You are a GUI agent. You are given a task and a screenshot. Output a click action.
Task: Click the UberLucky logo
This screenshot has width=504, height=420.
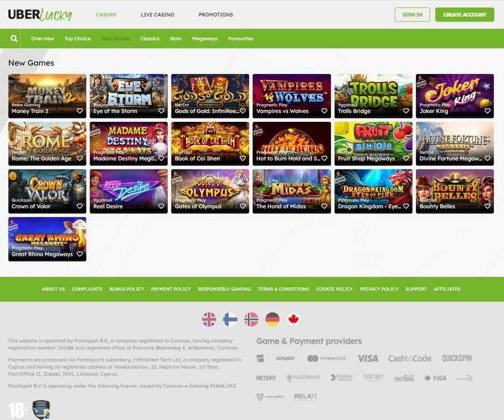[40, 15]
